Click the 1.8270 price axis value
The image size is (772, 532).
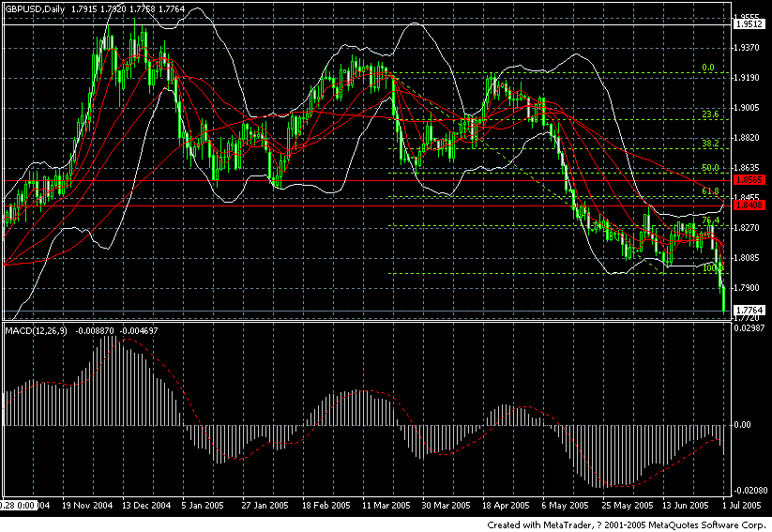747,228
